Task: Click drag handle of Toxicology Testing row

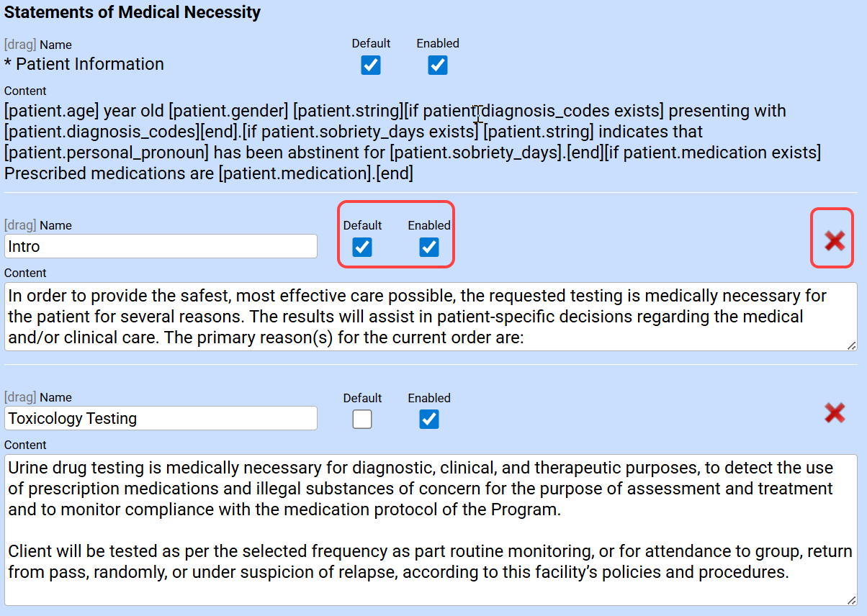Action: coord(20,397)
